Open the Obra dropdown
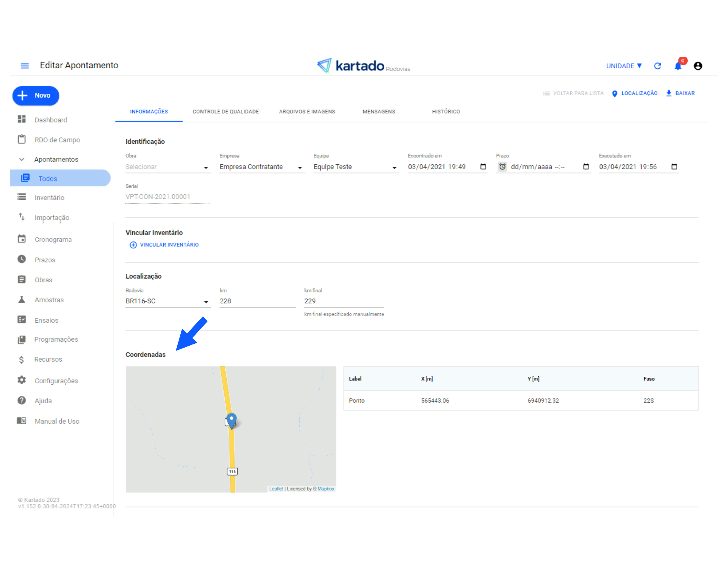The image size is (728, 573). click(x=168, y=167)
